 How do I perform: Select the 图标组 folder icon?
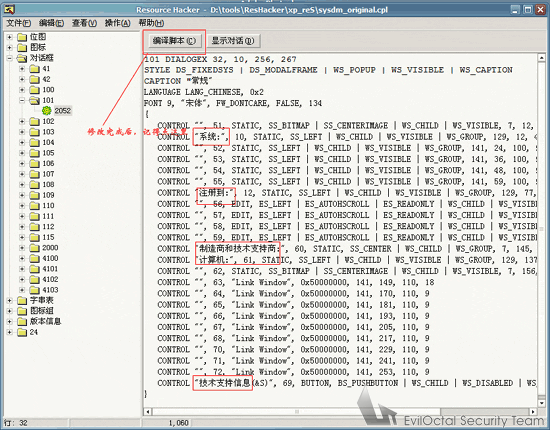tap(22, 311)
